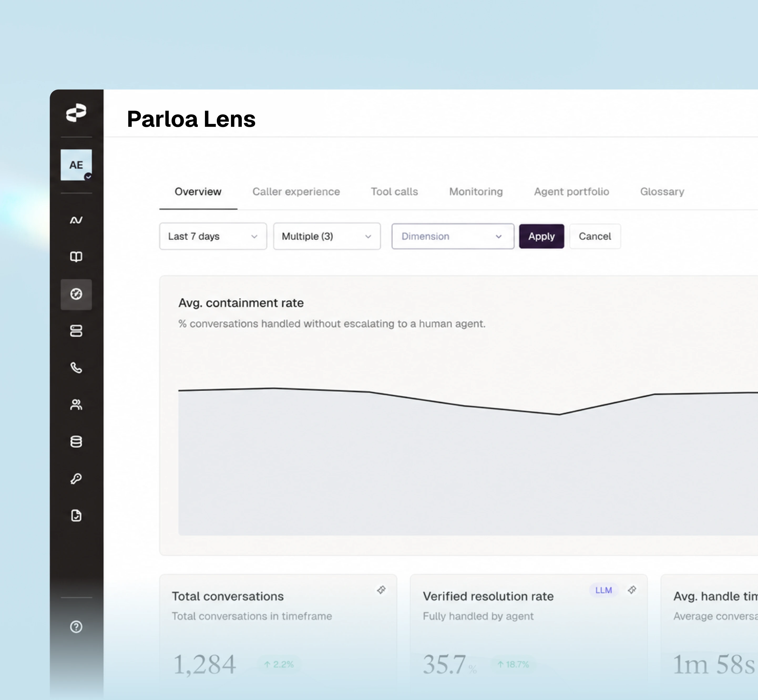Image resolution: width=758 pixels, height=700 pixels.
Task: Open the help question mark icon
Action: coord(76,627)
